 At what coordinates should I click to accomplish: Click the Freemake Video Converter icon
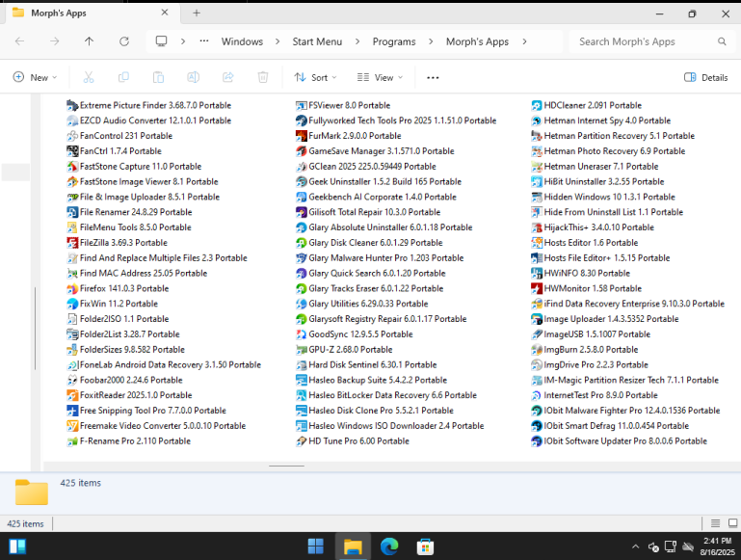pyautogui.click(x=72, y=426)
